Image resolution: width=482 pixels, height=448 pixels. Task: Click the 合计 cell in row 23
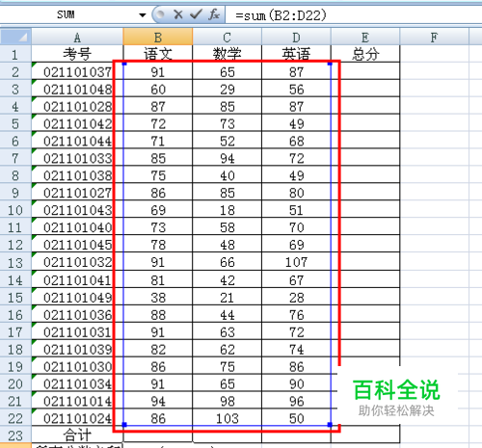(x=77, y=435)
